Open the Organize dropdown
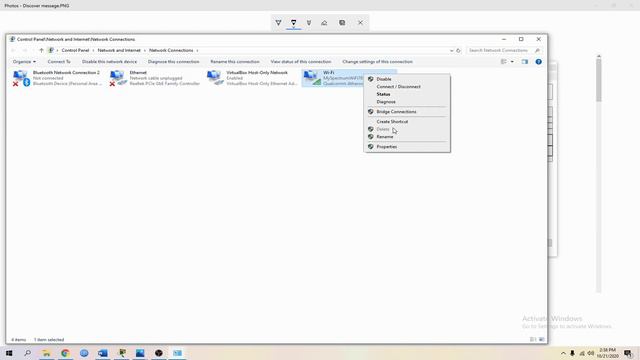640x360 pixels. [24, 62]
